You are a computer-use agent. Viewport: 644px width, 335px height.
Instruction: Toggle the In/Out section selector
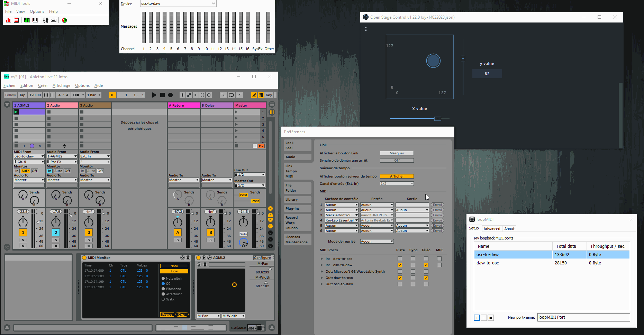tap(271, 209)
